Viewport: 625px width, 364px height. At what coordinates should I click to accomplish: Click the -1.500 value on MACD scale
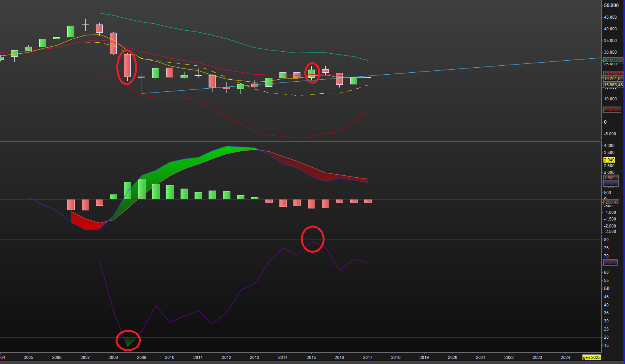pyautogui.click(x=609, y=219)
